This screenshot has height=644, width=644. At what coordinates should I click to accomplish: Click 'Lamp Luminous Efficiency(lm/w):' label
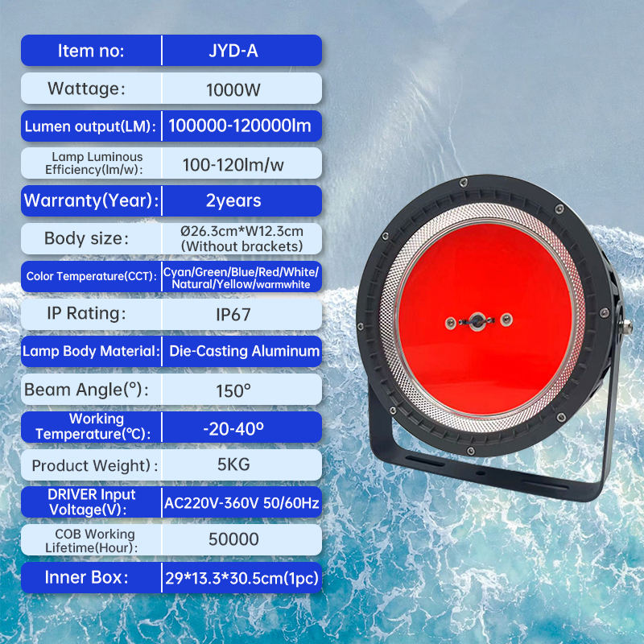[94, 163]
